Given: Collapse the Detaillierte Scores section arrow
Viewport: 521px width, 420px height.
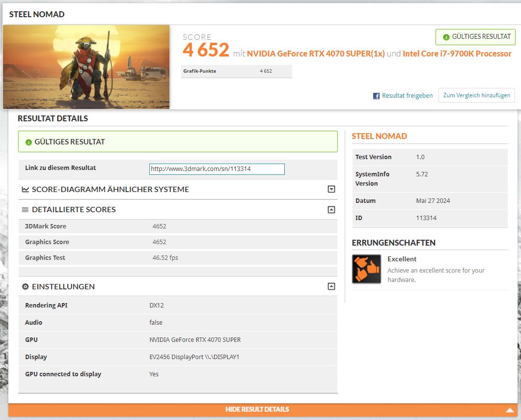Looking at the screenshot, I should (331, 210).
